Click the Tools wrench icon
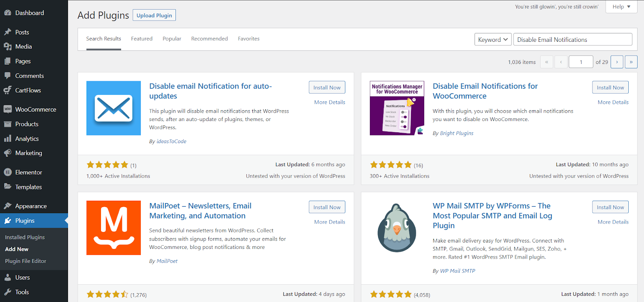The height and width of the screenshot is (302, 644). pos(8,292)
